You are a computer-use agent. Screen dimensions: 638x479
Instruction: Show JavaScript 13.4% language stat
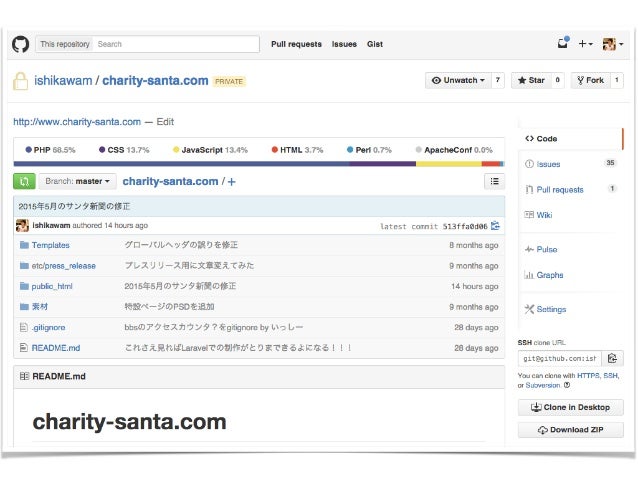210,150
